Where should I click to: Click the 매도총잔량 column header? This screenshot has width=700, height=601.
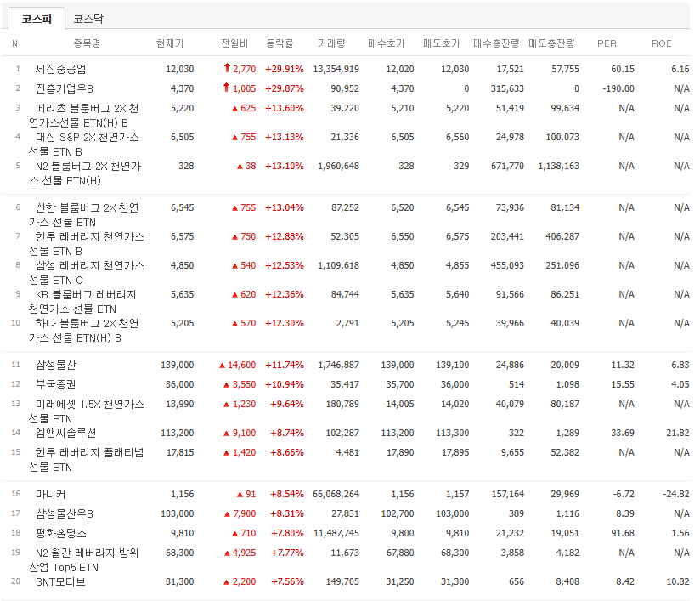coord(551,43)
